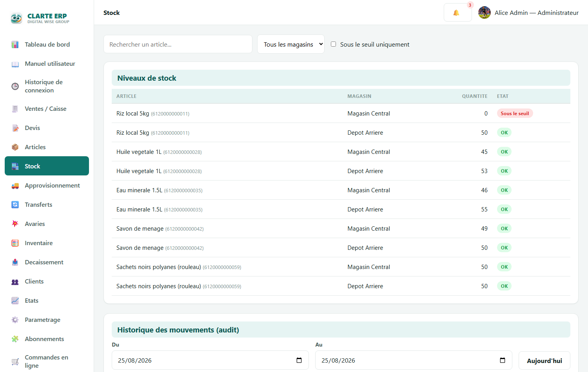This screenshot has height=372, width=588.
Task: Open the Ventes / Caisse menu
Action: (x=47, y=109)
